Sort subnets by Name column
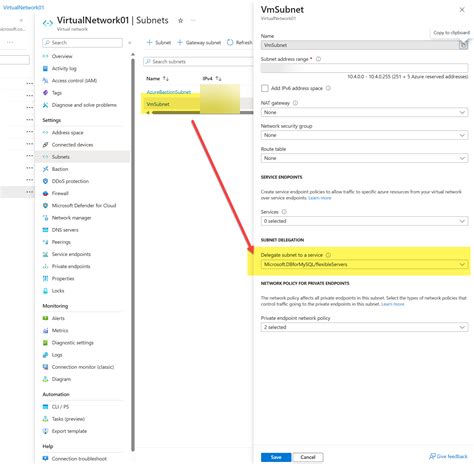The width and height of the screenshot is (474, 464). tap(157, 79)
